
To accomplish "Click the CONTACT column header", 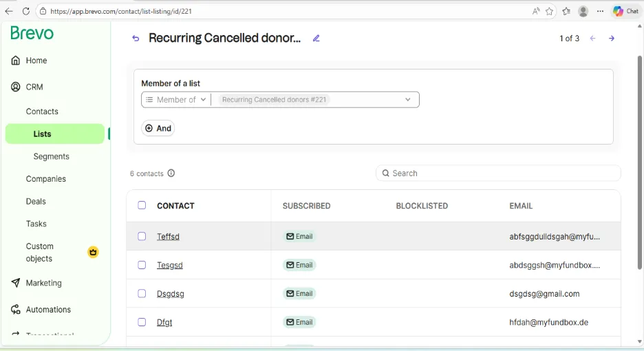I will 175,206.
